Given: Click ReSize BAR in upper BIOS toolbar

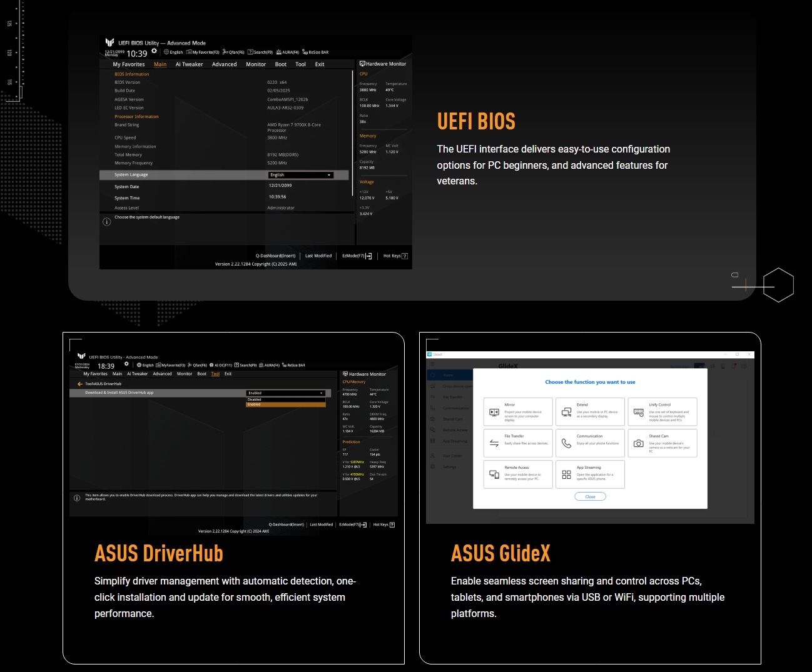Looking at the screenshot, I should click(x=315, y=53).
